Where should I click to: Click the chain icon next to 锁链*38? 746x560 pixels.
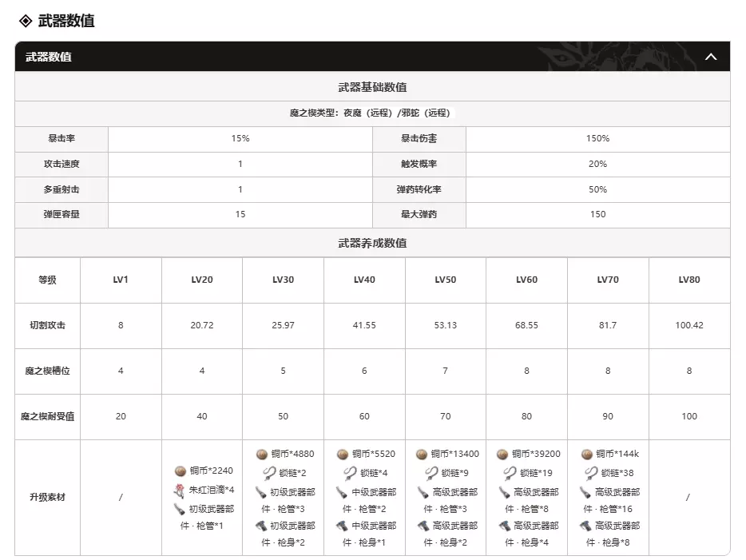tap(591, 473)
